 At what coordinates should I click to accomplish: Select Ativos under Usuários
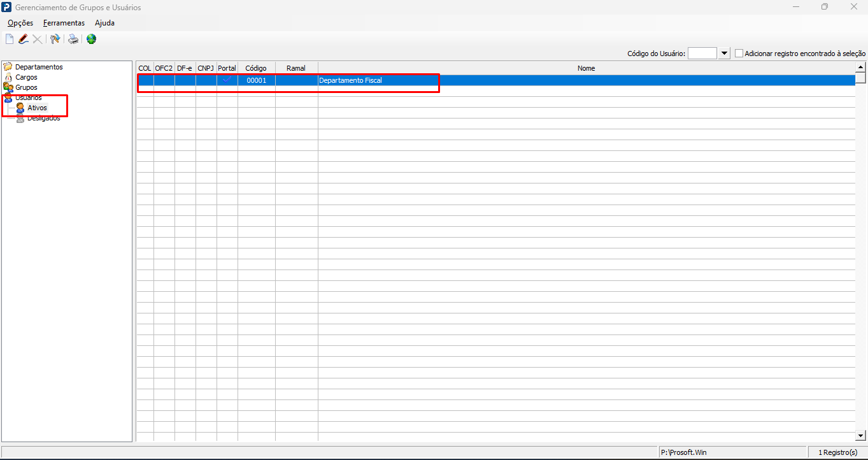click(x=37, y=108)
